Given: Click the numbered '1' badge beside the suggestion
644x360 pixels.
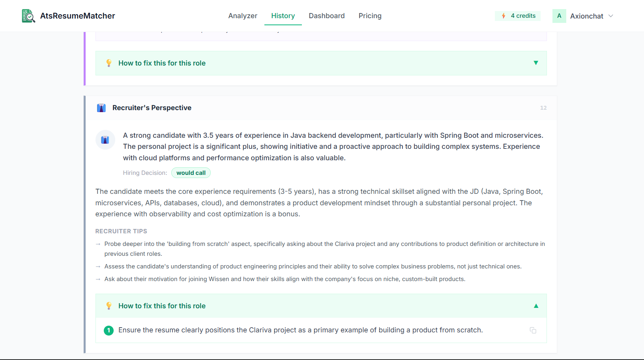Looking at the screenshot, I should (109, 330).
